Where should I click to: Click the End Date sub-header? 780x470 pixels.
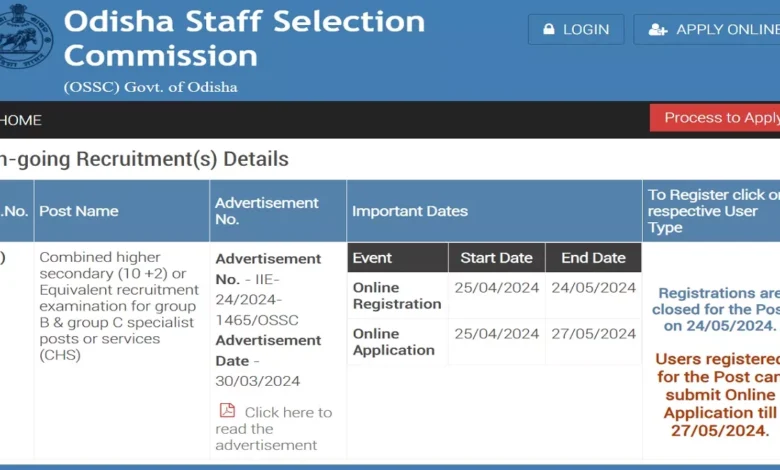(593, 258)
